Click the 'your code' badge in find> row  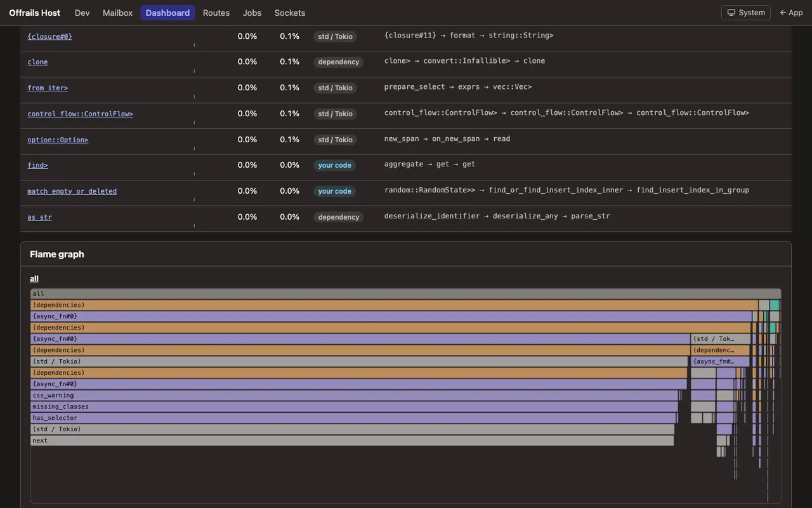(334, 165)
